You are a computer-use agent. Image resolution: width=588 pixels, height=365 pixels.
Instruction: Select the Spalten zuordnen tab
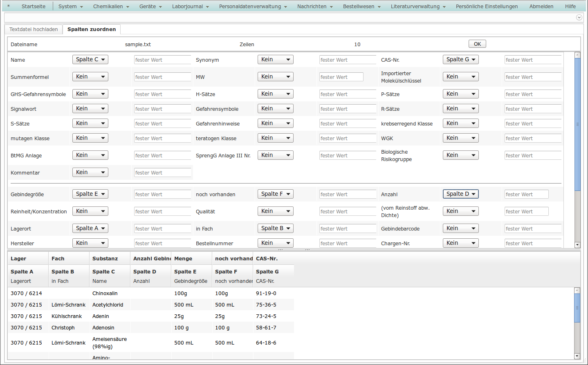point(92,29)
